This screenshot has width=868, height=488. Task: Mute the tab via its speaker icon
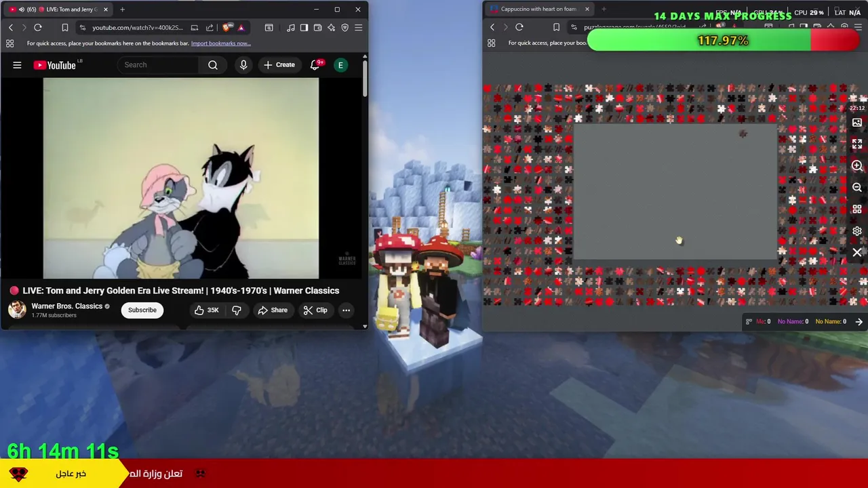[21, 9]
